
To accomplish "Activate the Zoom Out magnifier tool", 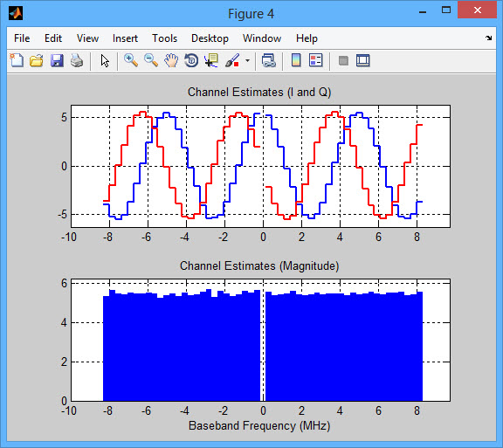I will click(151, 60).
